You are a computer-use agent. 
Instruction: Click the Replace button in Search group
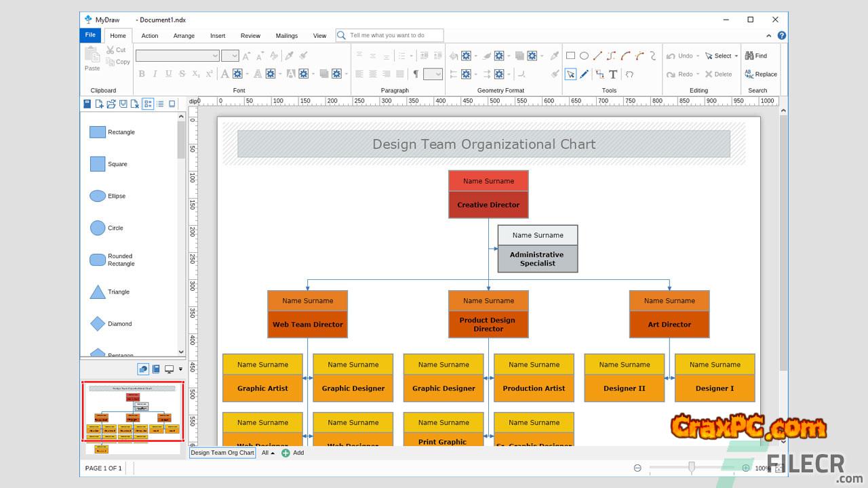[761, 75]
